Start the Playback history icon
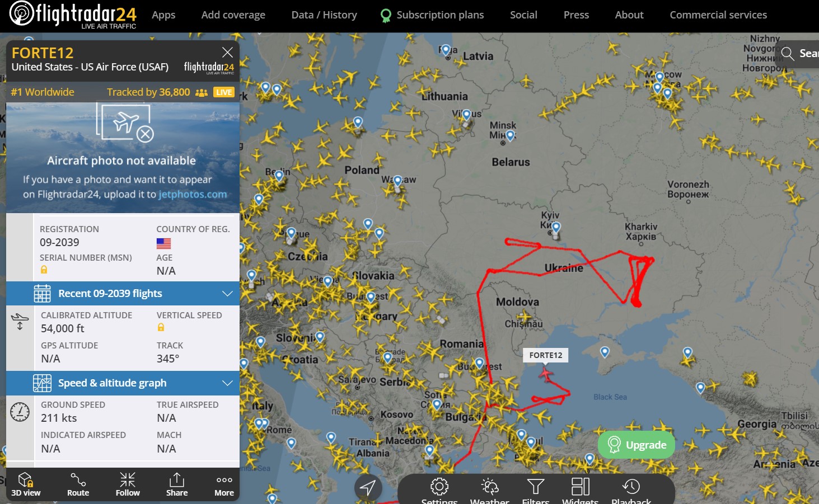The height and width of the screenshot is (504, 819). click(631, 487)
